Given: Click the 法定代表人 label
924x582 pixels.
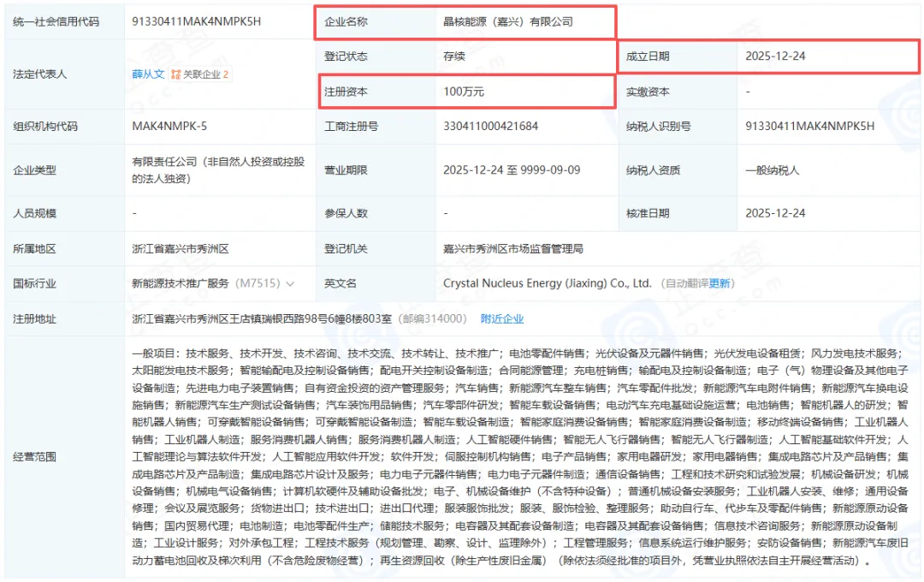Looking at the screenshot, I should pyautogui.click(x=39, y=74).
